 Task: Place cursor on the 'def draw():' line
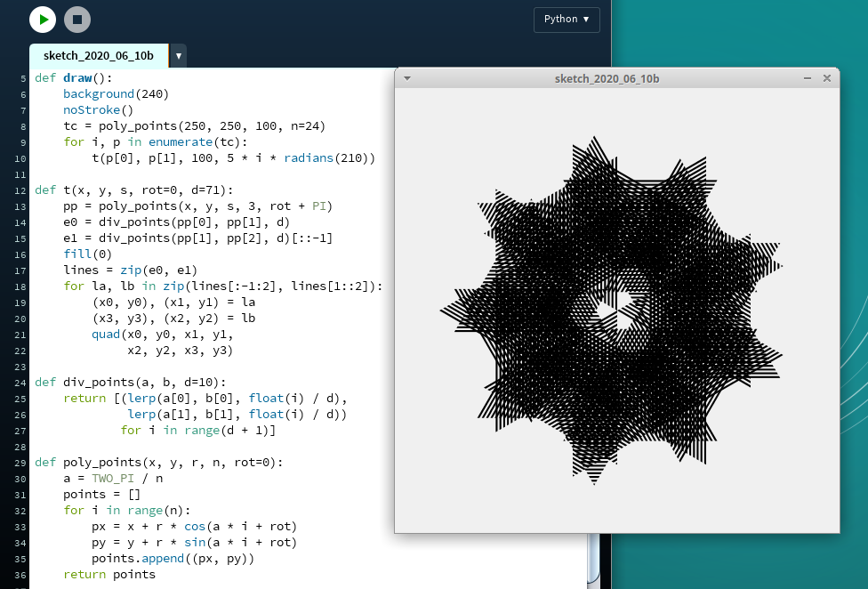73,78
